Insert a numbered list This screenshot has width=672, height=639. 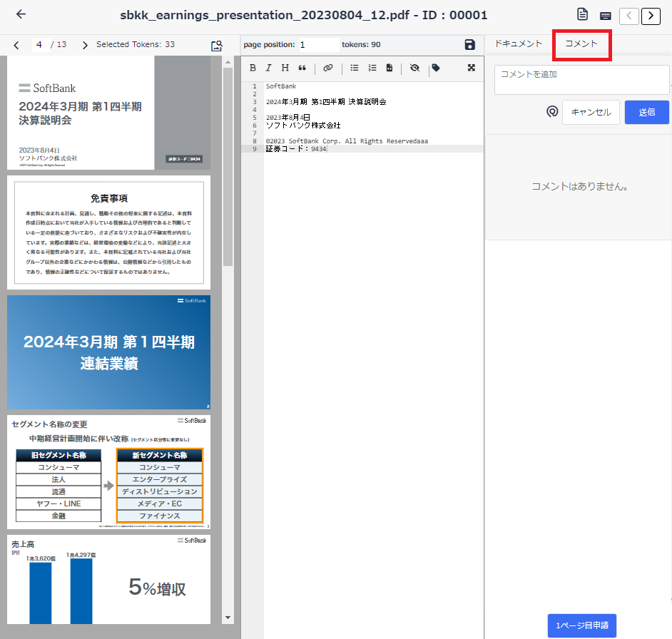(372, 68)
